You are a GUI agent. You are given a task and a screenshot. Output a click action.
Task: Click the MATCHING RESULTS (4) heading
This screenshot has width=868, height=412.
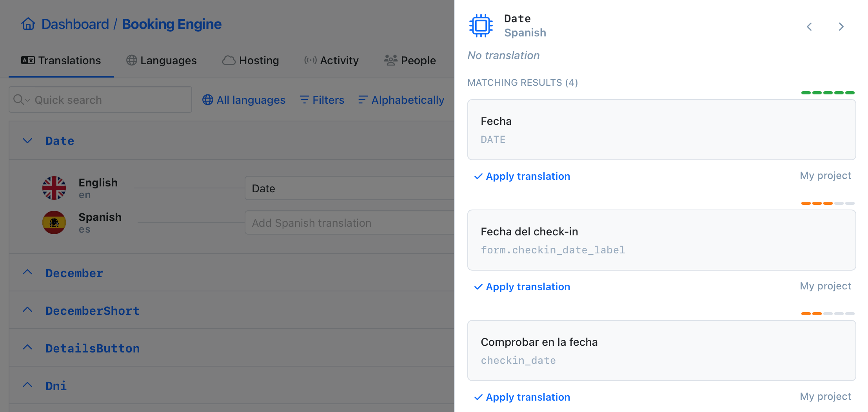(x=523, y=83)
